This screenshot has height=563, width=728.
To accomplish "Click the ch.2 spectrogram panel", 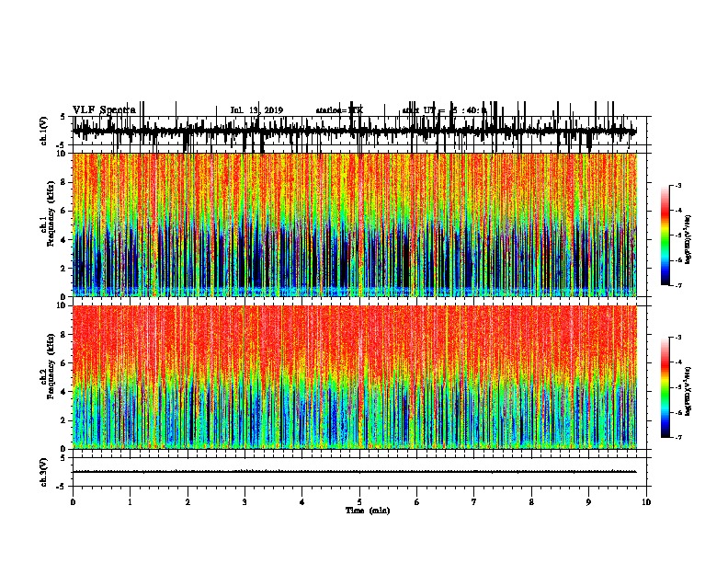I will coord(355,377).
